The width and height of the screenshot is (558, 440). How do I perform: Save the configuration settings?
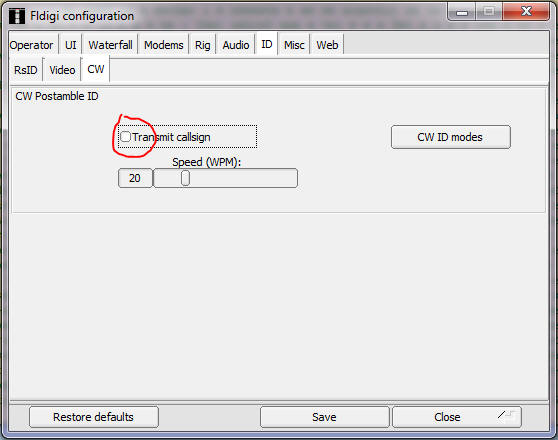(324, 417)
